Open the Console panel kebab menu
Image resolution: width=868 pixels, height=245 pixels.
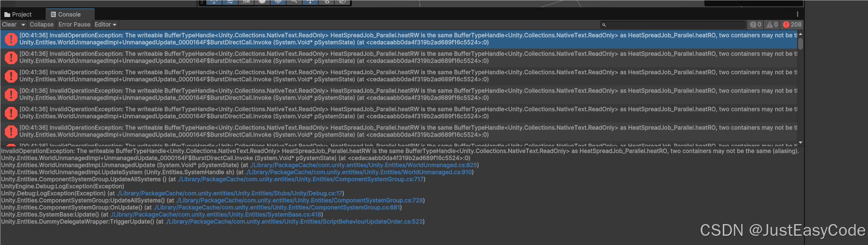pyautogui.click(x=798, y=14)
